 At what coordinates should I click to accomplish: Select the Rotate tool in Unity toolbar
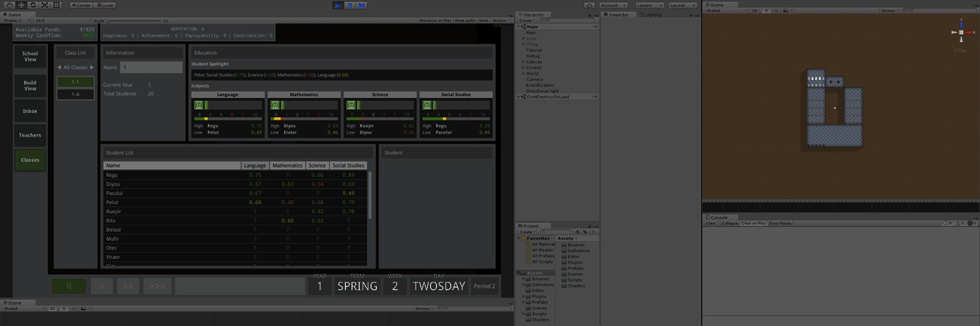(33, 5)
